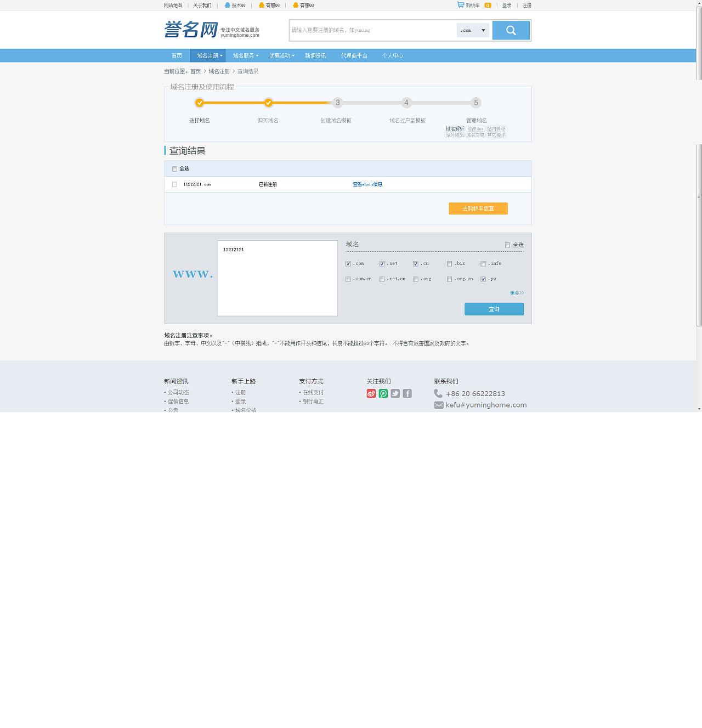Uncheck the .pw extension checkbox
The height and width of the screenshot is (728, 702).
click(483, 279)
